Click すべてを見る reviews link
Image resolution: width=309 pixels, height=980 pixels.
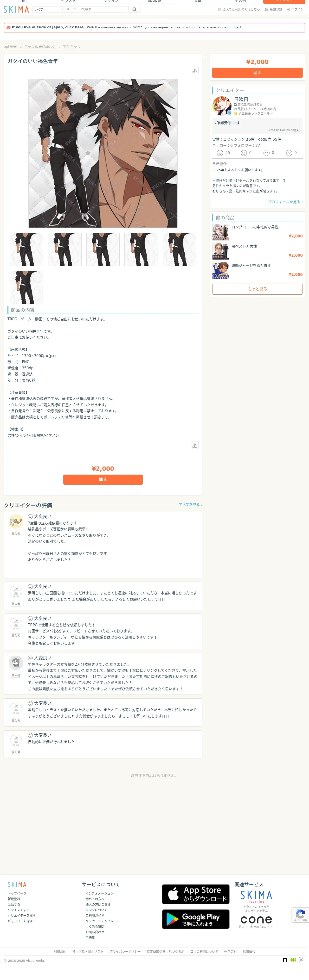pyautogui.click(x=191, y=504)
